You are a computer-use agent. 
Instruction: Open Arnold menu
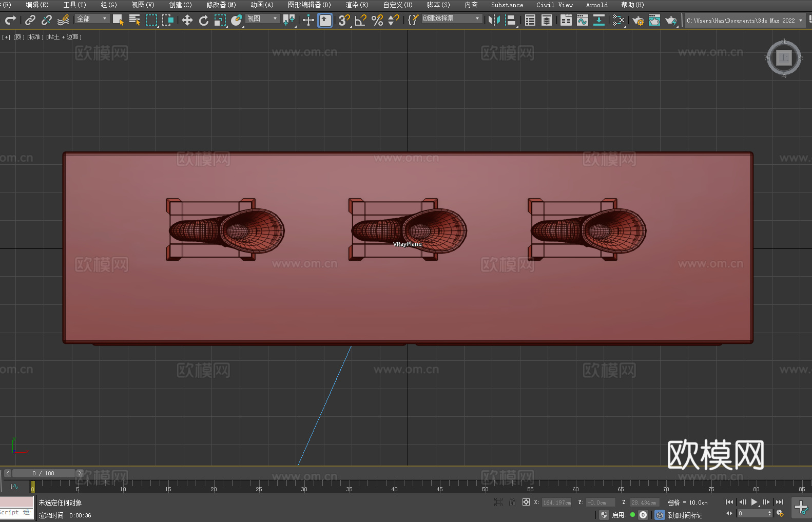pos(597,5)
